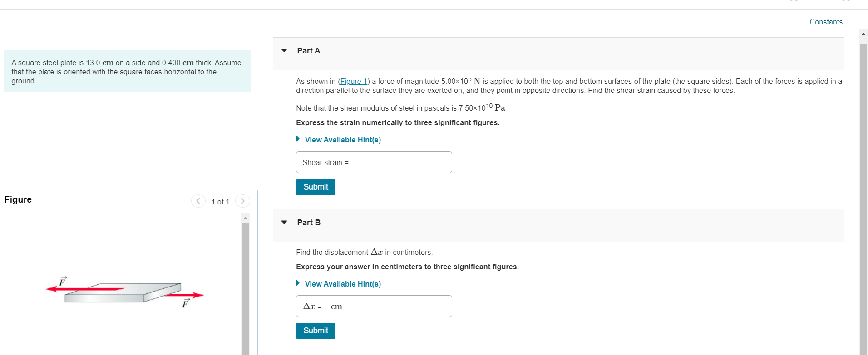Open the Constants link
This screenshot has width=868, height=355.
click(826, 22)
